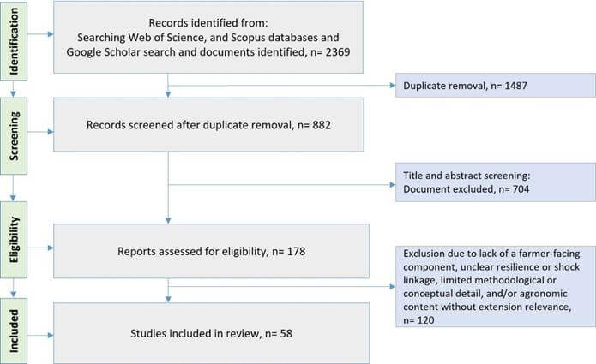Click the Records identified from box
This screenshot has height=364, width=596.
coord(208,37)
